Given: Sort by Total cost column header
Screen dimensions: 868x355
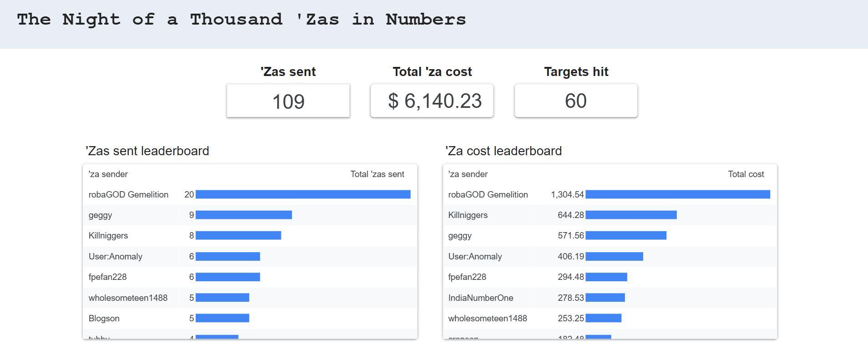Looking at the screenshot, I should (x=746, y=174).
